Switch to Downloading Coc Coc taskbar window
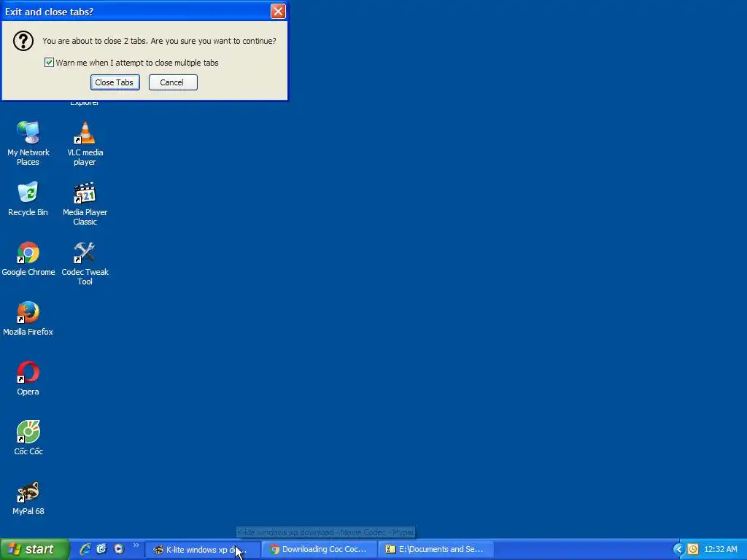 [320, 550]
